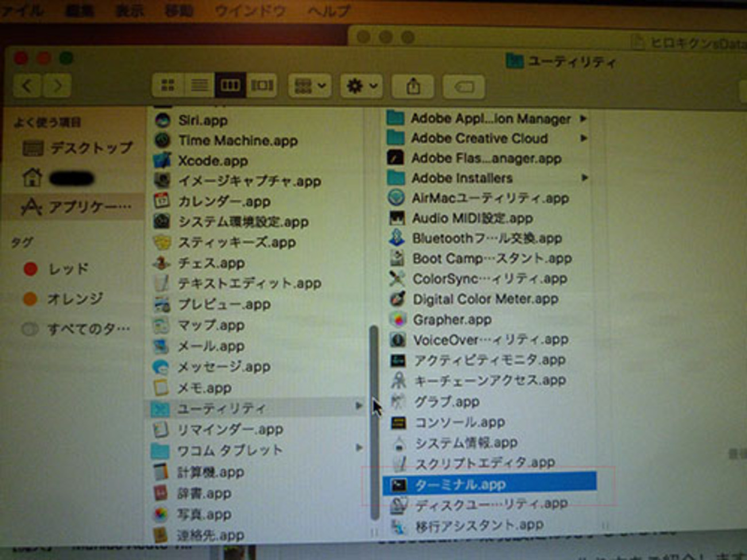Click the Time Machine.app icon
The image size is (747, 560).
[163, 140]
